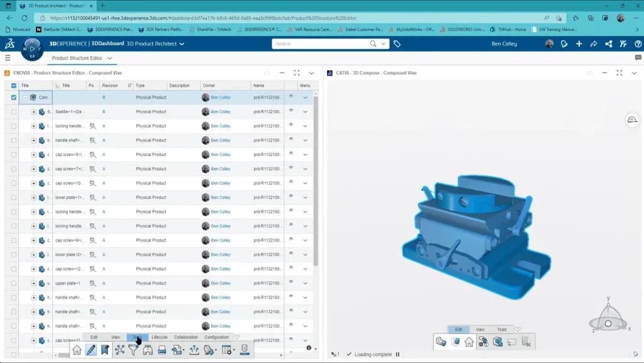The width and height of the screenshot is (644, 363).
Task: Open the Lifecycle toolbar tab
Action: (159, 337)
